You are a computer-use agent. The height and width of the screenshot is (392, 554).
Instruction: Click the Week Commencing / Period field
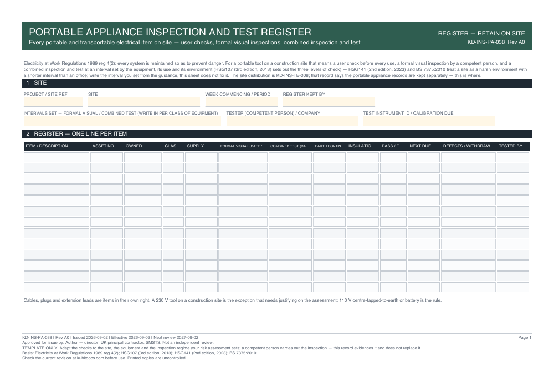point(242,102)
